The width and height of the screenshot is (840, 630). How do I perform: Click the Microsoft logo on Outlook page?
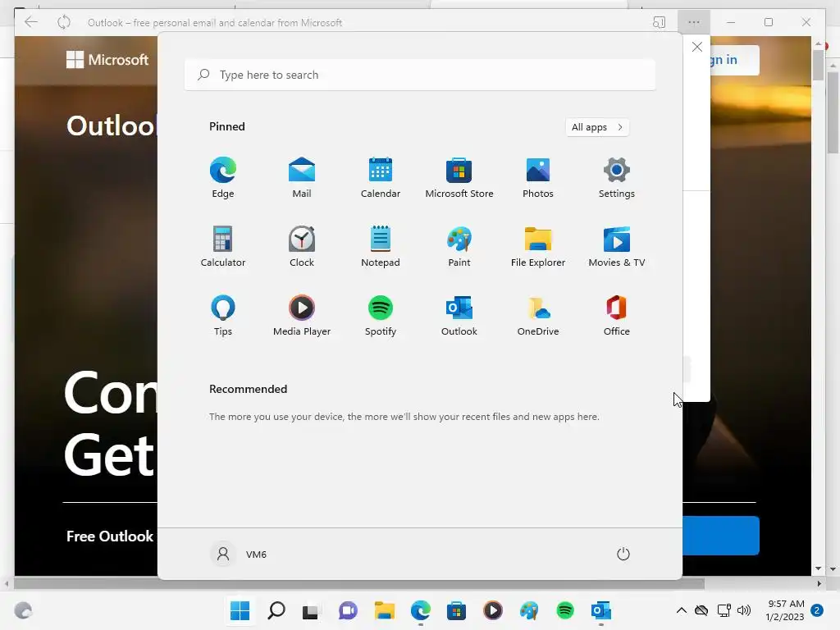click(x=107, y=59)
